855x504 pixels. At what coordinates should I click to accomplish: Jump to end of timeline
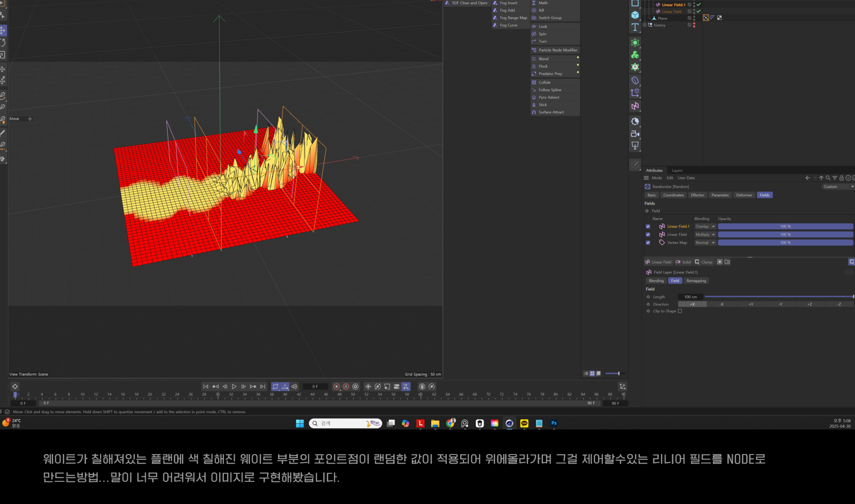[263, 387]
